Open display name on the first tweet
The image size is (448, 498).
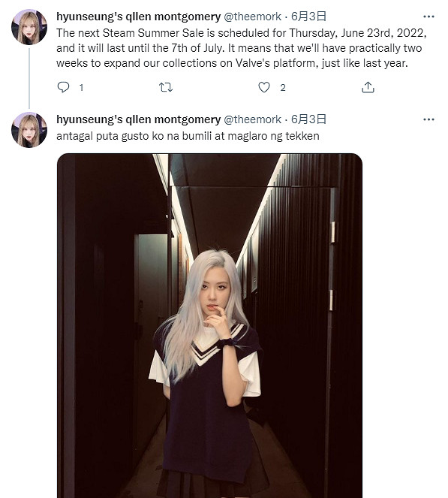tap(138, 17)
